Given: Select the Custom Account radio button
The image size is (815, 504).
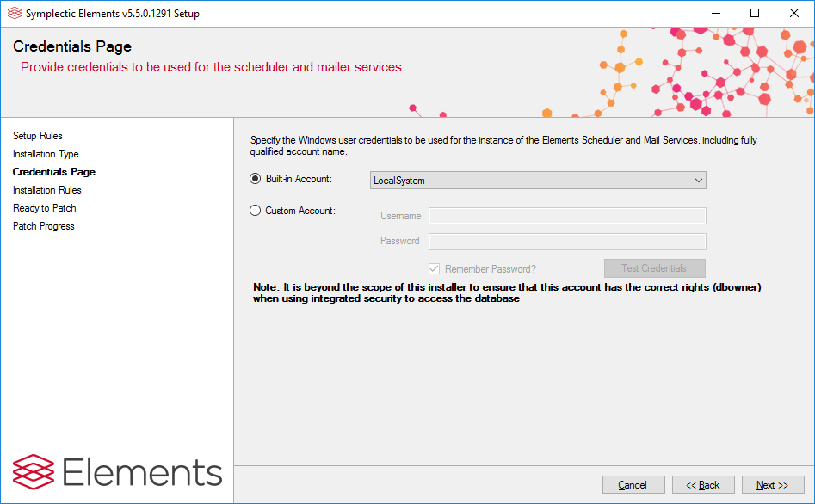Looking at the screenshot, I should pos(255,211).
